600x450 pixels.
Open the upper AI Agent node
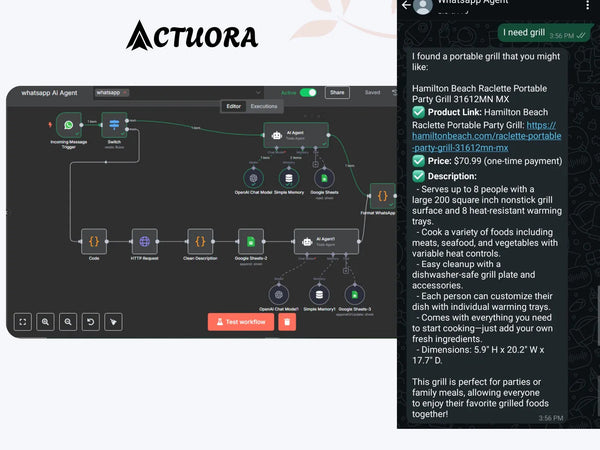[x=296, y=135]
